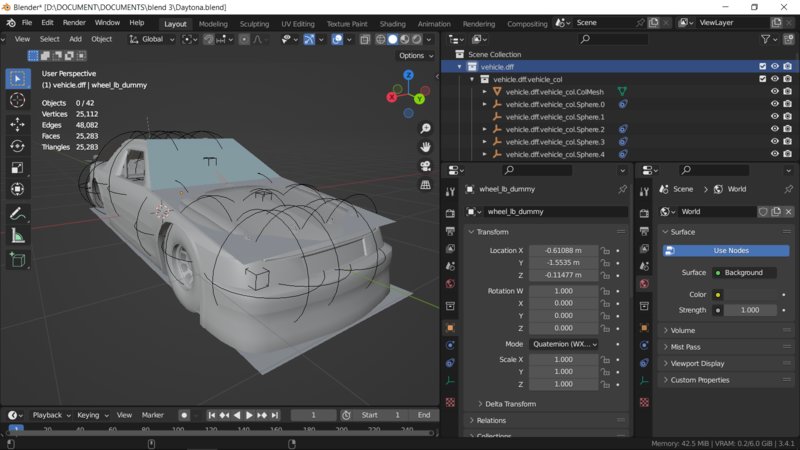
Task: Activate the Scale tool
Action: (18, 168)
